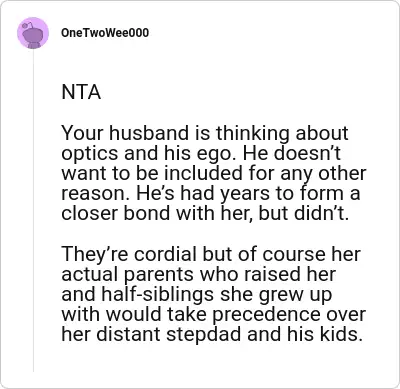Screen dimensions: 400x389
Task: Click the word "stepdad" in the last line
Action: coord(203,335)
